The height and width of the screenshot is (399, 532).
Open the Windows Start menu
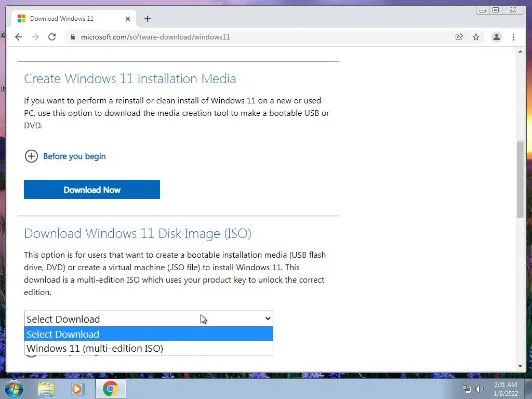[x=14, y=389]
